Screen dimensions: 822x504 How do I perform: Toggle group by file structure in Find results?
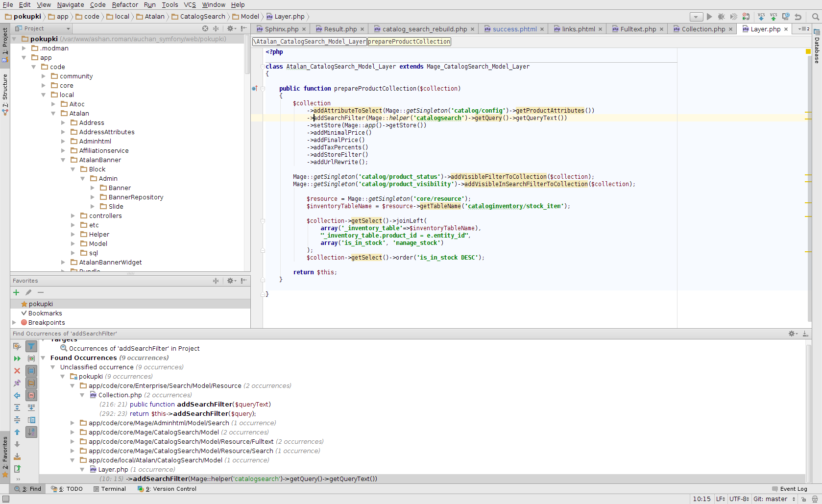point(31,395)
